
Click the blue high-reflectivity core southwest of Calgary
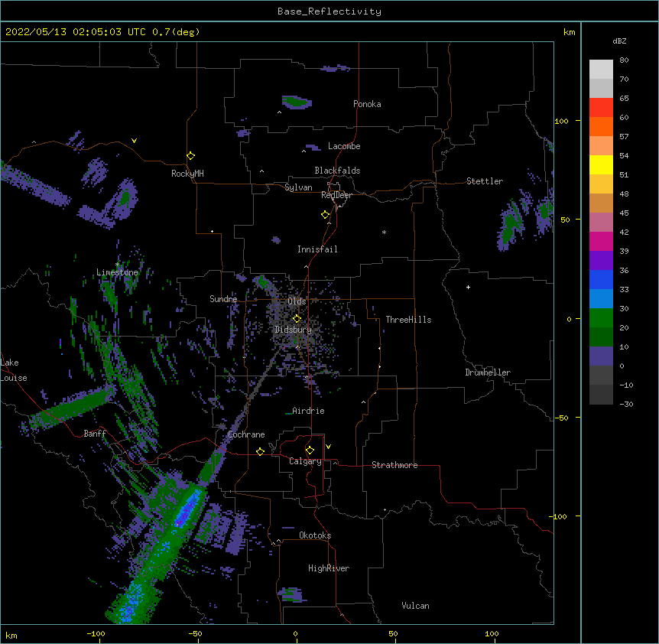tap(187, 509)
